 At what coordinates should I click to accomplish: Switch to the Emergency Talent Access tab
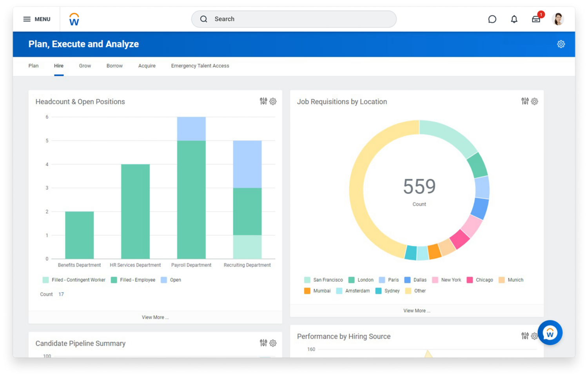pos(200,66)
